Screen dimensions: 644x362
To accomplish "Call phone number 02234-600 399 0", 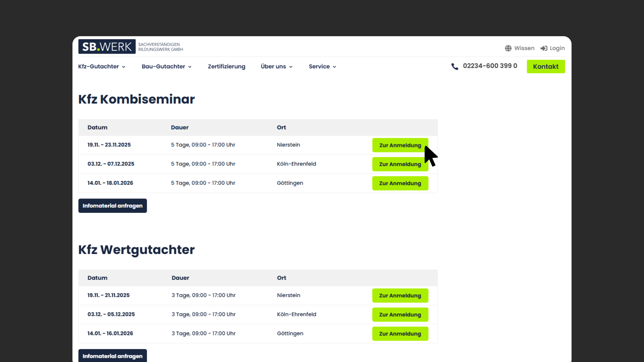I will 490,66.
